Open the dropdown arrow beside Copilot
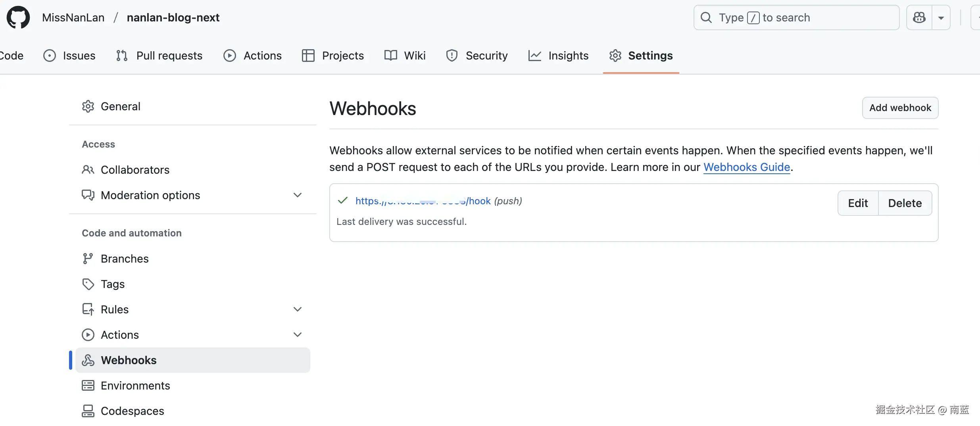This screenshot has width=980, height=426. pos(941,17)
